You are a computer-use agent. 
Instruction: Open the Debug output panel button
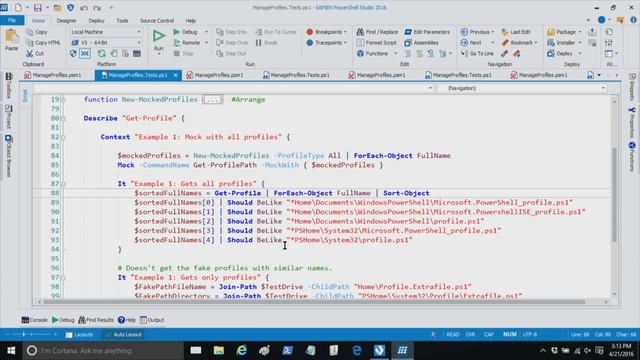[63, 320]
